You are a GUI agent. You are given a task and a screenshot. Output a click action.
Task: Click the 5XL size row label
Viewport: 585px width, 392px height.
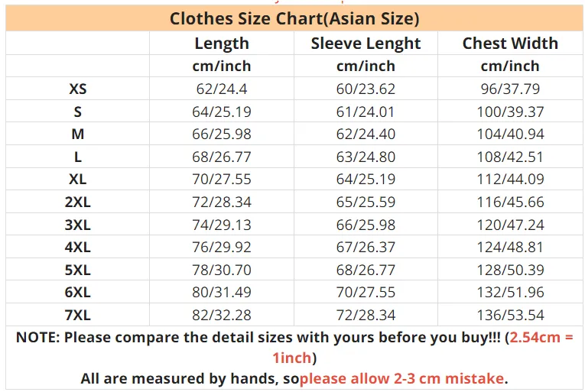point(77,270)
